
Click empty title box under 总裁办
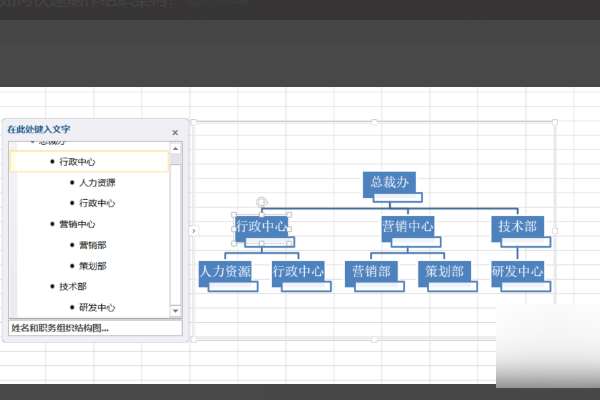tap(398, 198)
